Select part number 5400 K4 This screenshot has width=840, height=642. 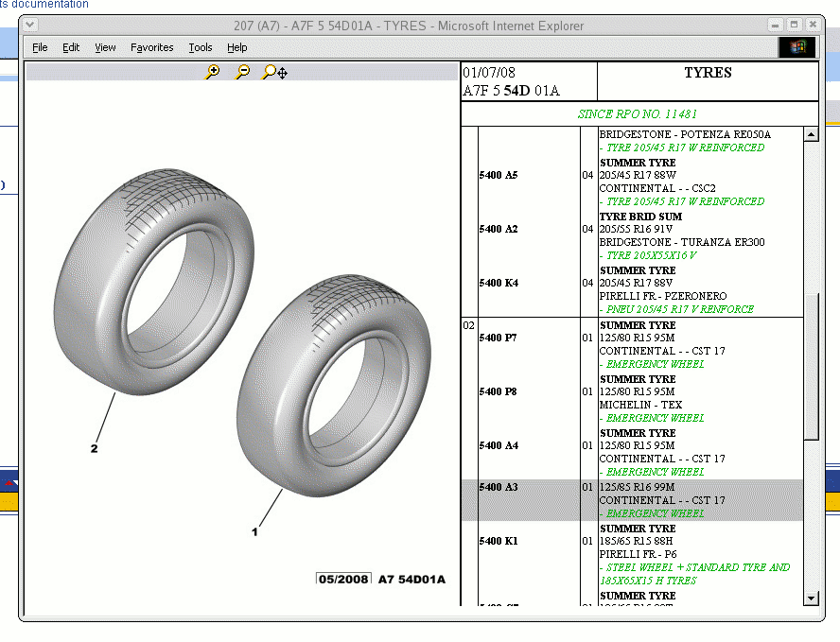pos(499,283)
